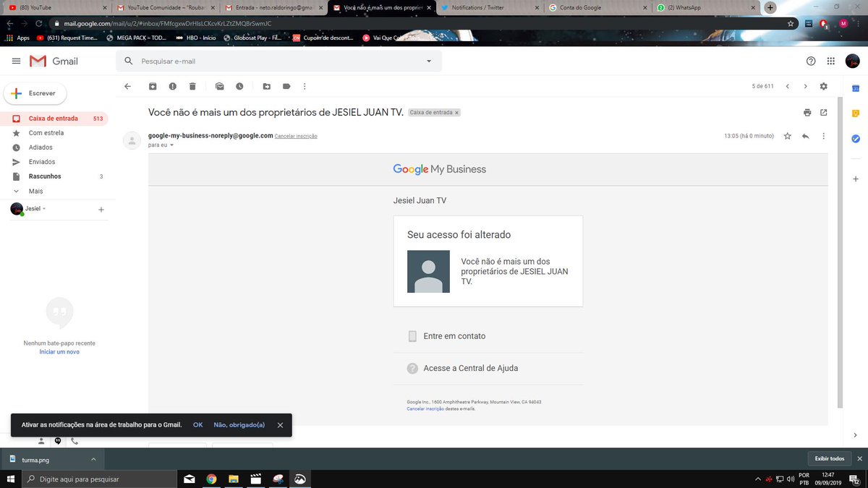Snooze the email with the clock icon
The image size is (868, 488).
(239, 86)
